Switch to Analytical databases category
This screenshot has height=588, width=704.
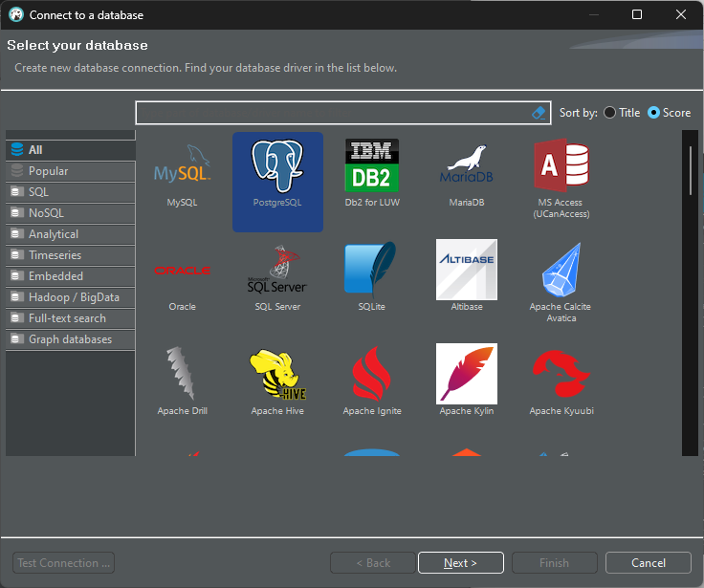tap(71, 234)
